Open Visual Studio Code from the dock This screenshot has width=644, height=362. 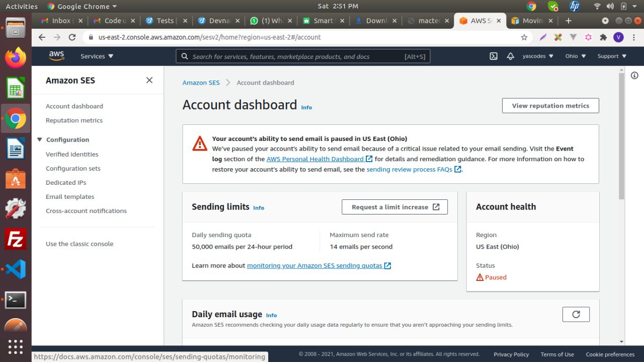(x=16, y=269)
